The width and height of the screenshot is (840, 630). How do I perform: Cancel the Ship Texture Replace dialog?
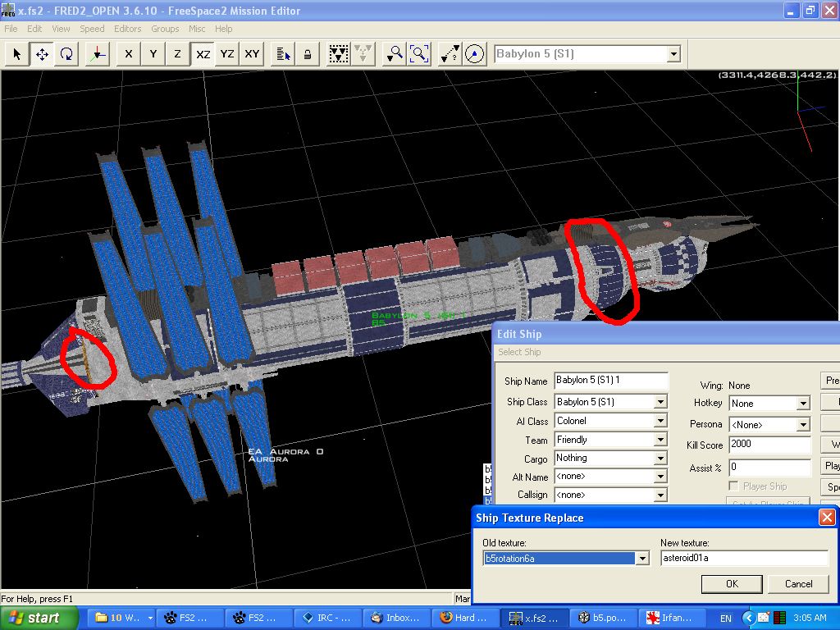798,584
